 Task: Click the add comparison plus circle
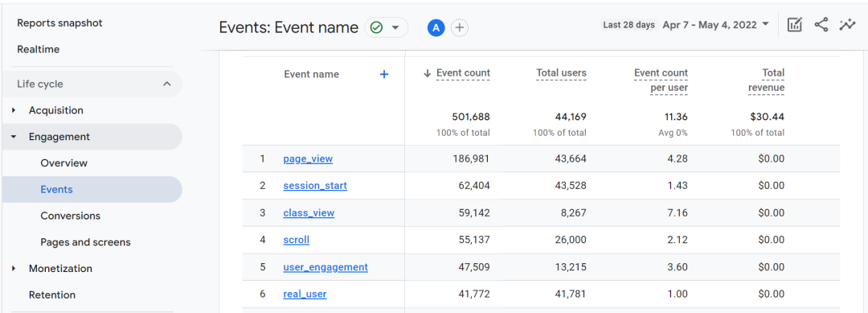click(x=460, y=27)
